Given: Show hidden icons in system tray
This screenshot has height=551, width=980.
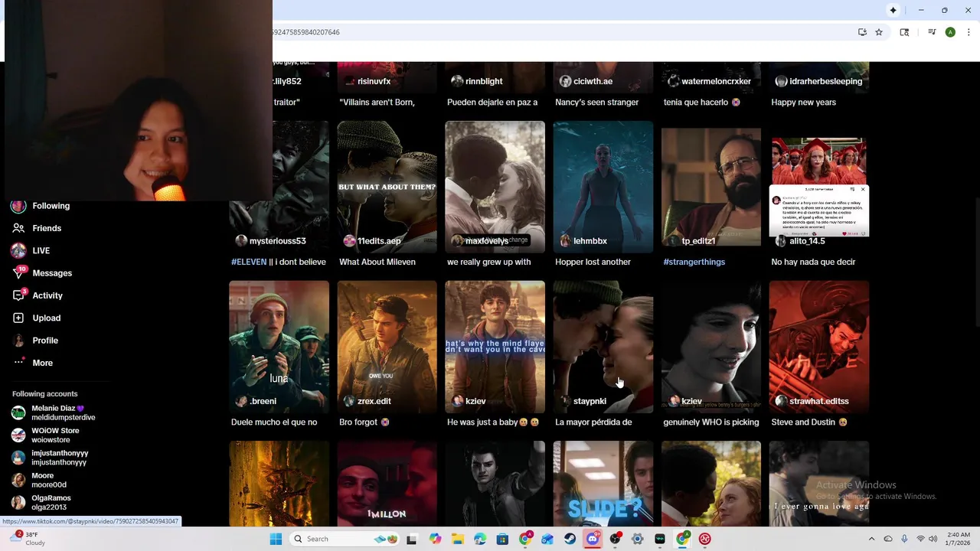Looking at the screenshot, I should pos(871,539).
